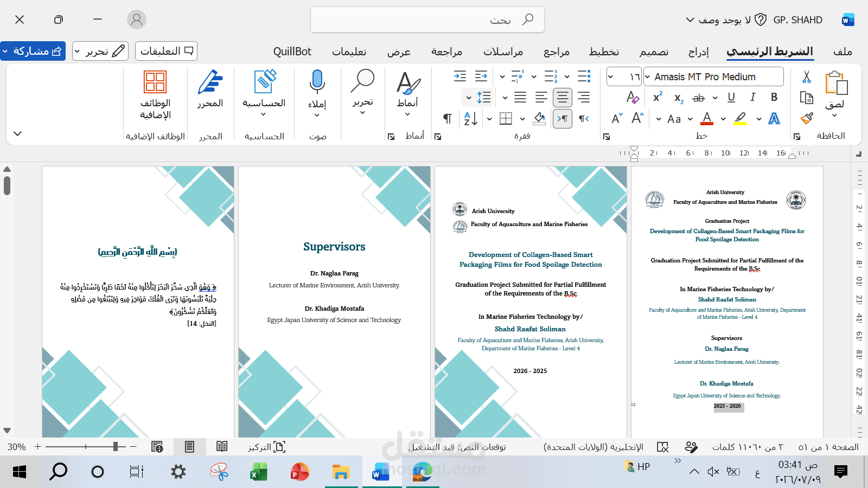Open the Layout tab
This screenshot has height=488, width=868.
point(604,52)
